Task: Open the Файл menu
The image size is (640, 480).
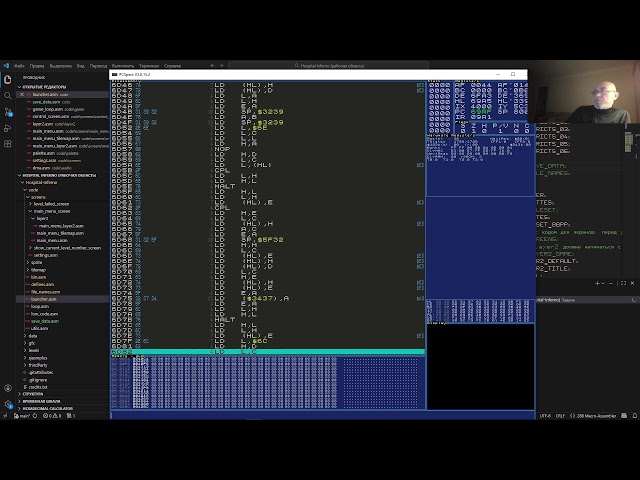Action: [x=20, y=65]
